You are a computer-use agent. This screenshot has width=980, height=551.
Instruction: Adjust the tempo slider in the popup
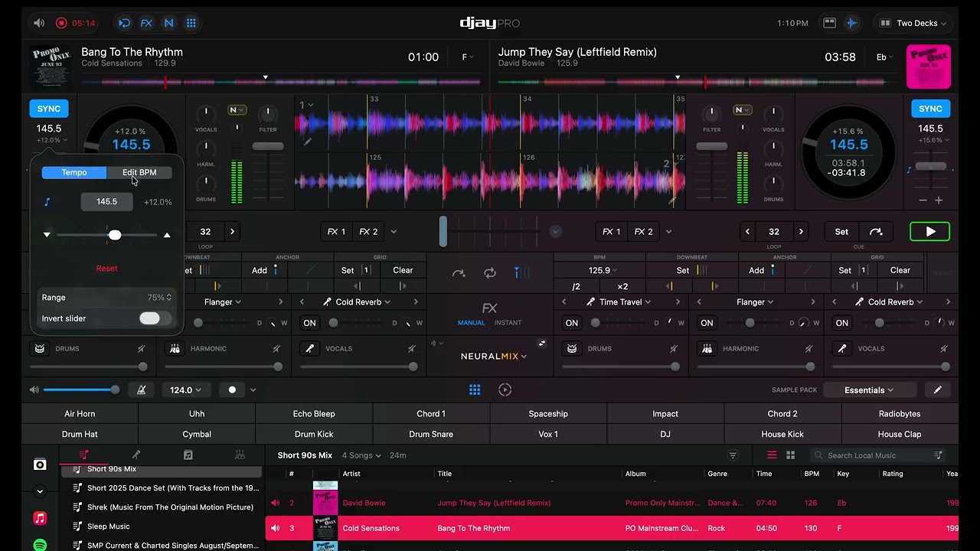[114, 235]
